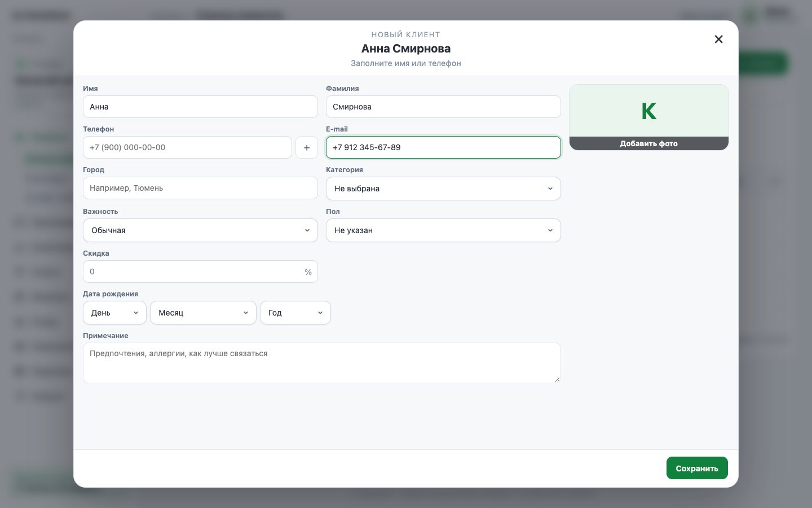Save the client with Сохранить button
The width and height of the screenshot is (812, 508).
tap(697, 468)
